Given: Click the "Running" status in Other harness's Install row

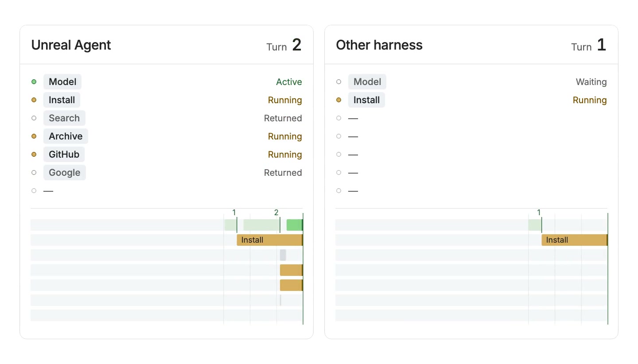Looking at the screenshot, I should tap(590, 100).
